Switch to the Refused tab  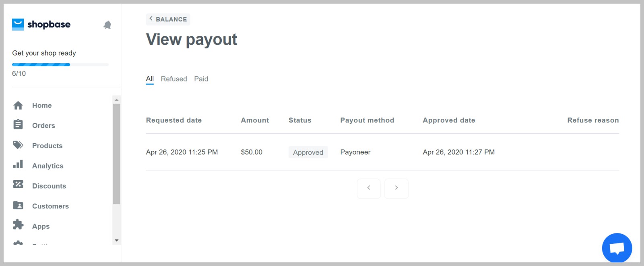(x=173, y=79)
